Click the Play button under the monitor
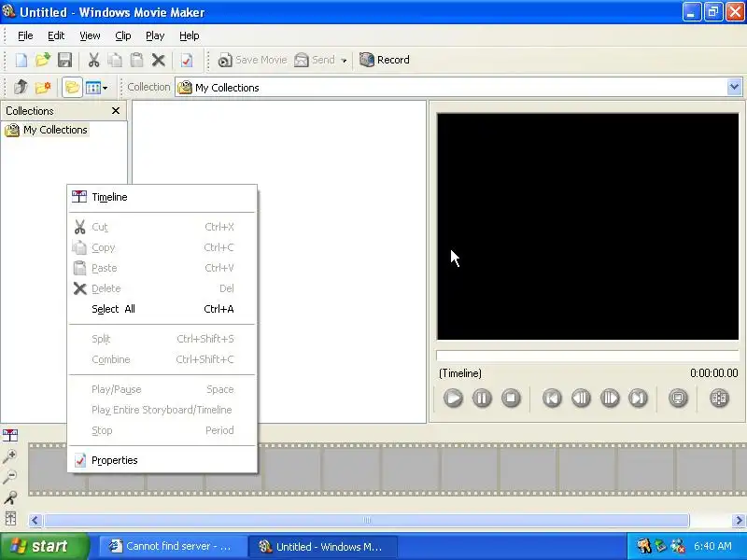The height and width of the screenshot is (560, 747). tap(453, 399)
